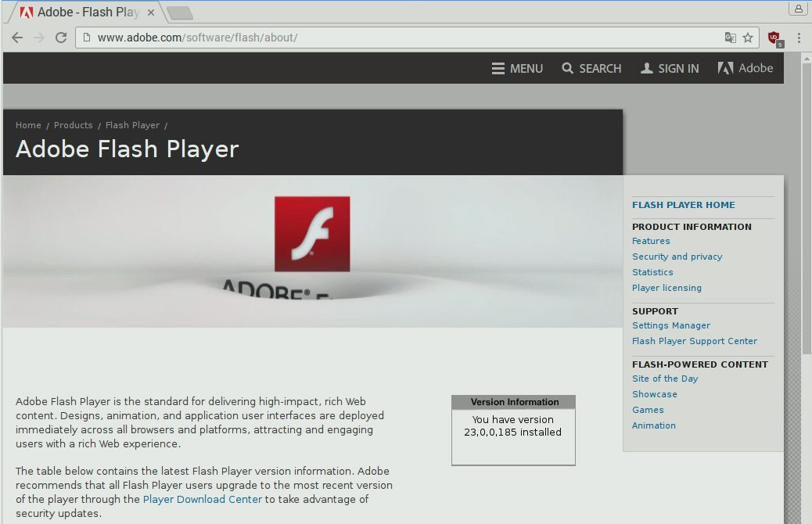Click the installed version 23,0,0,185 text
Image resolution: width=812 pixels, height=524 pixels.
pyautogui.click(x=512, y=432)
